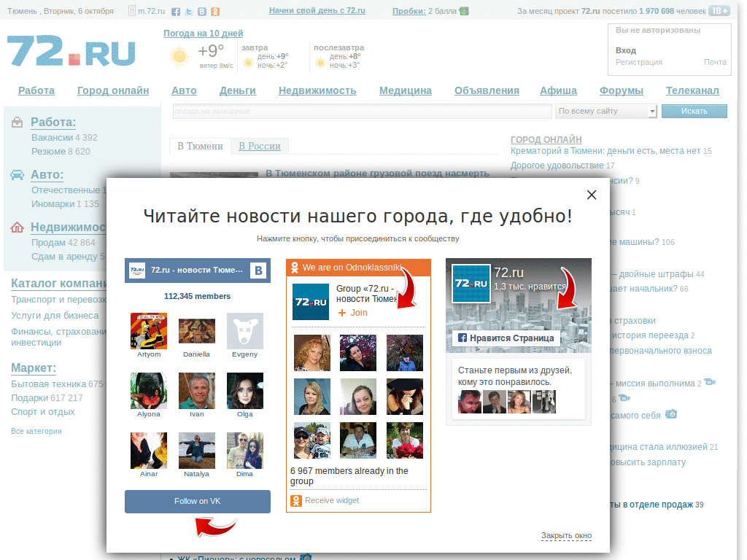Open Вакансии 4 392 in sidebar
747x560 pixels.
tap(64, 138)
